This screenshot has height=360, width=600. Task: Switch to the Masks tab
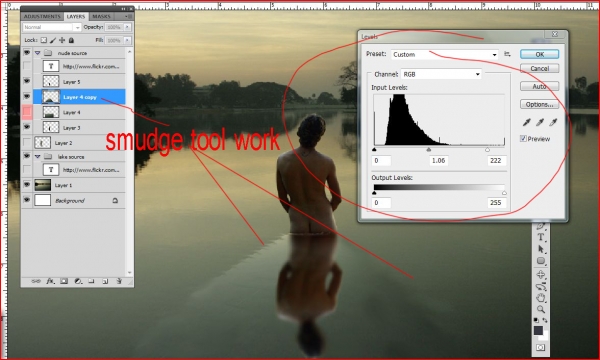tap(101, 16)
